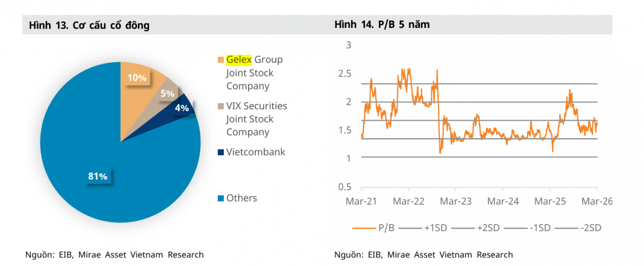This screenshot has width=644, height=266.
Task: Click the Mar-25 x-axis label
Action: tap(550, 202)
